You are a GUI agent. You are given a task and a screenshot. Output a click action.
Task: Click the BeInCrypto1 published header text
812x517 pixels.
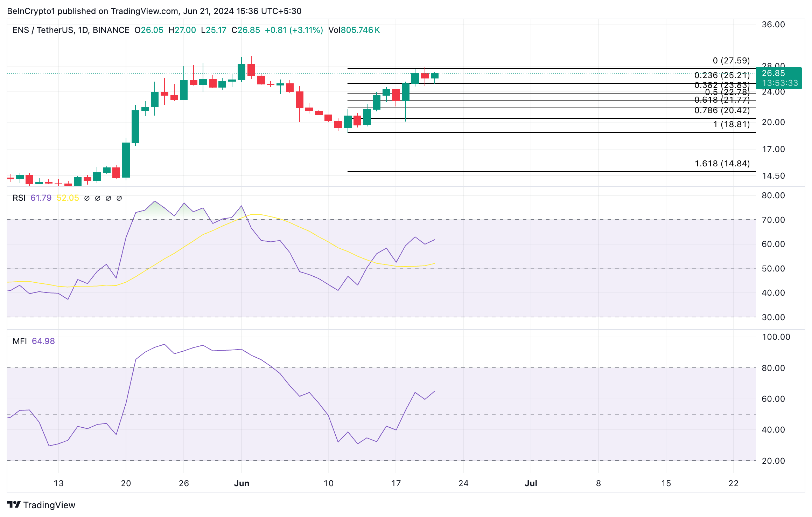point(154,11)
